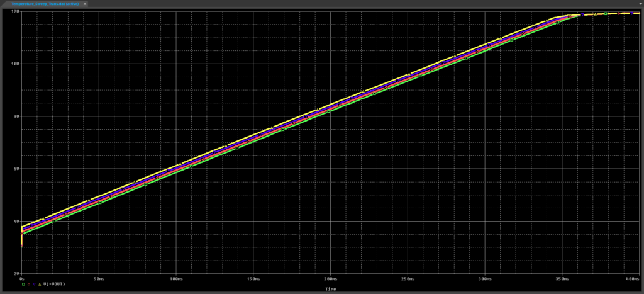Click the blue inverted triangle legend marker
The height and width of the screenshot is (294, 644).
tap(35, 285)
